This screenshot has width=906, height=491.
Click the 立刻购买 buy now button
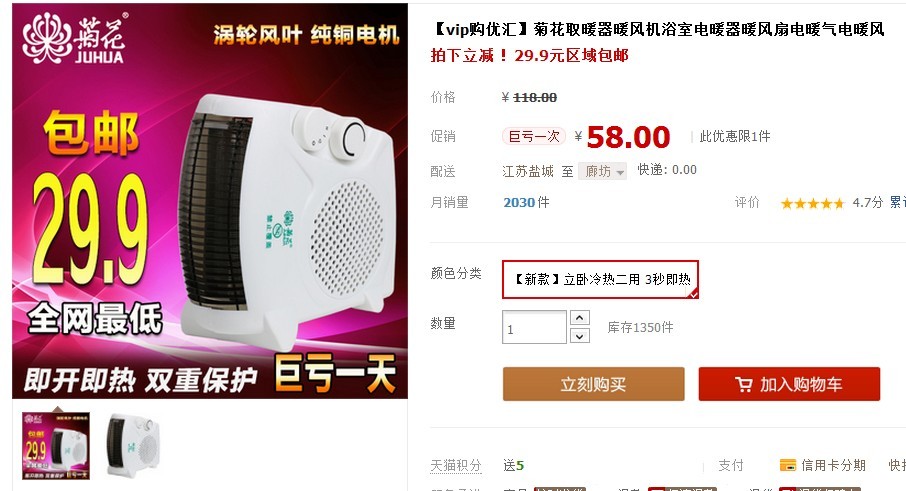click(x=593, y=384)
